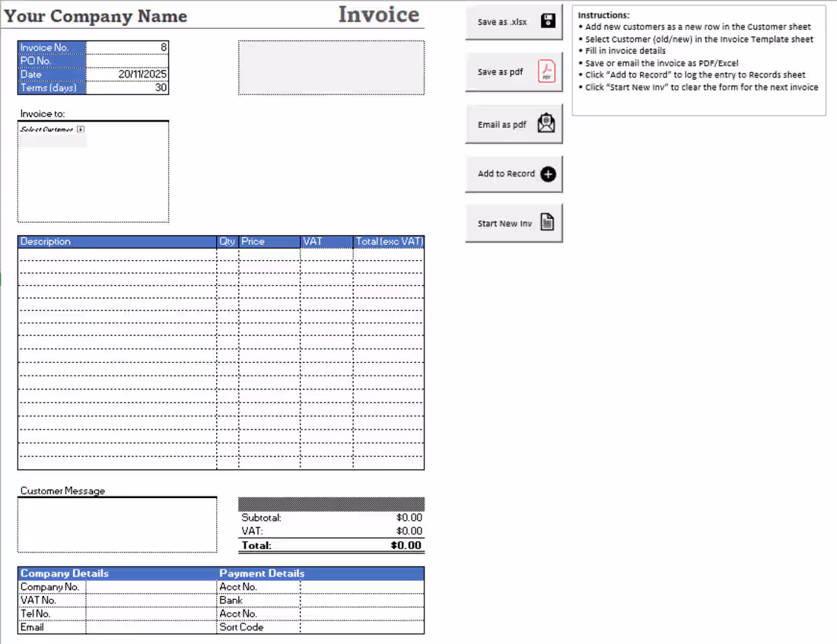
Task: Click the floppy disk icon to save as .xlsx
Action: tap(546, 22)
